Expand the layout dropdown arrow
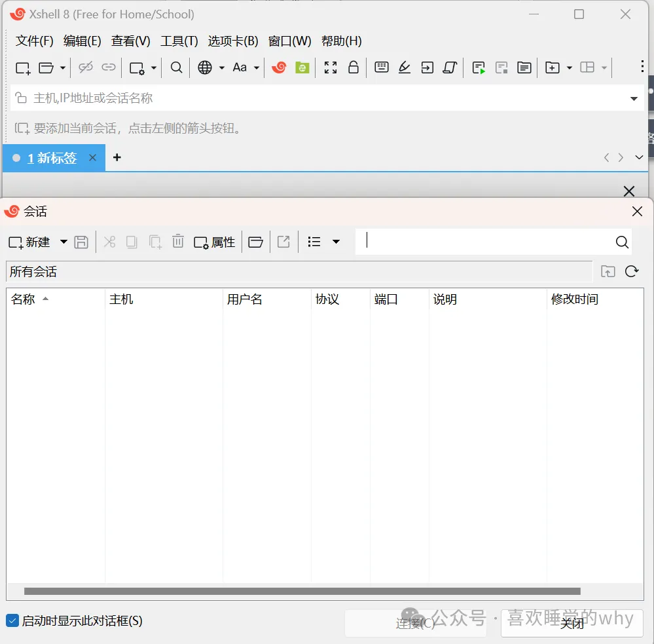This screenshot has width=654, height=644. point(604,67)
